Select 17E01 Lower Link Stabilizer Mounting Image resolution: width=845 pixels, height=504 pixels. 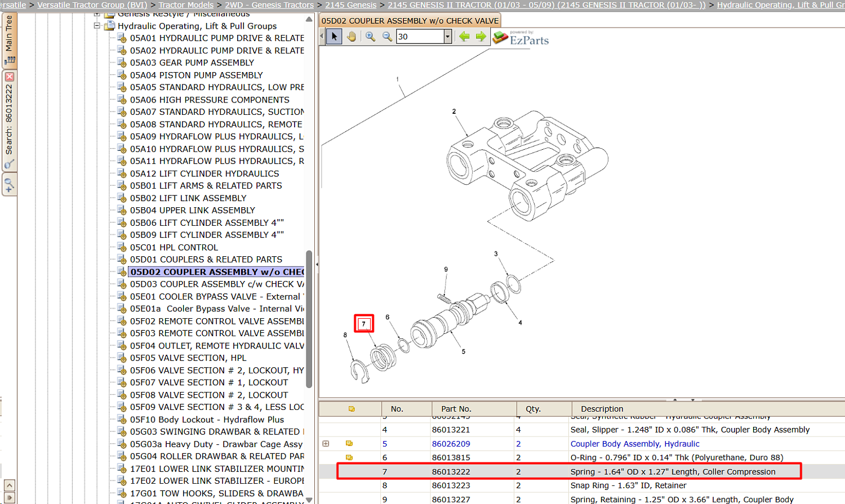click(x=217, y=469)
